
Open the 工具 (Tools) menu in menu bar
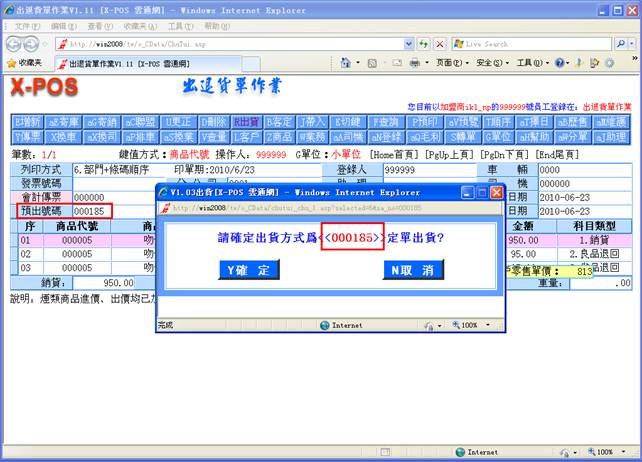point(180,25)
